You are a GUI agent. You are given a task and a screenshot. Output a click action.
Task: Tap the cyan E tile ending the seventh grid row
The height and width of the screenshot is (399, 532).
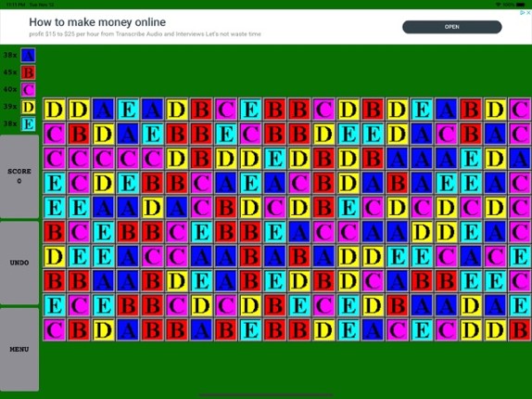pos(520,256)
